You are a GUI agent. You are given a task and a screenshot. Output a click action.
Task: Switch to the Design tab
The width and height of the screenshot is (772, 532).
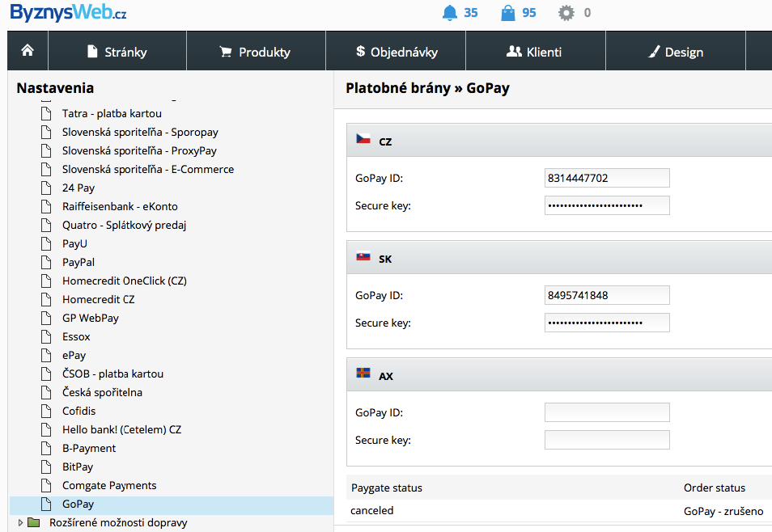point(676,52)
